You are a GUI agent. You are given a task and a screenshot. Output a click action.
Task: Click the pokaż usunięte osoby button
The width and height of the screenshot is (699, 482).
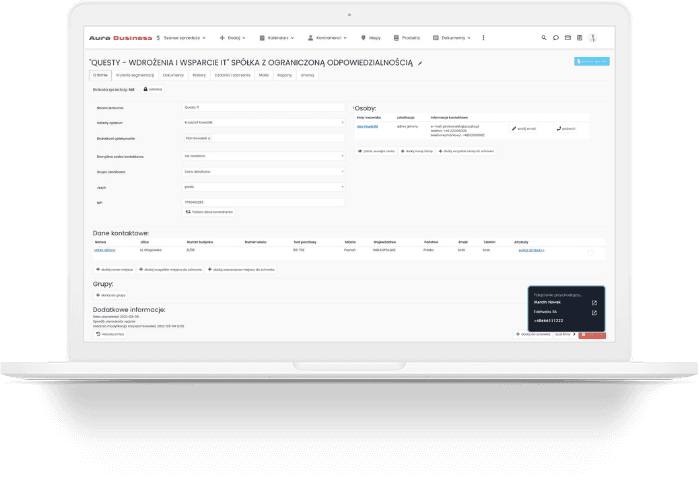click(376, 152)
